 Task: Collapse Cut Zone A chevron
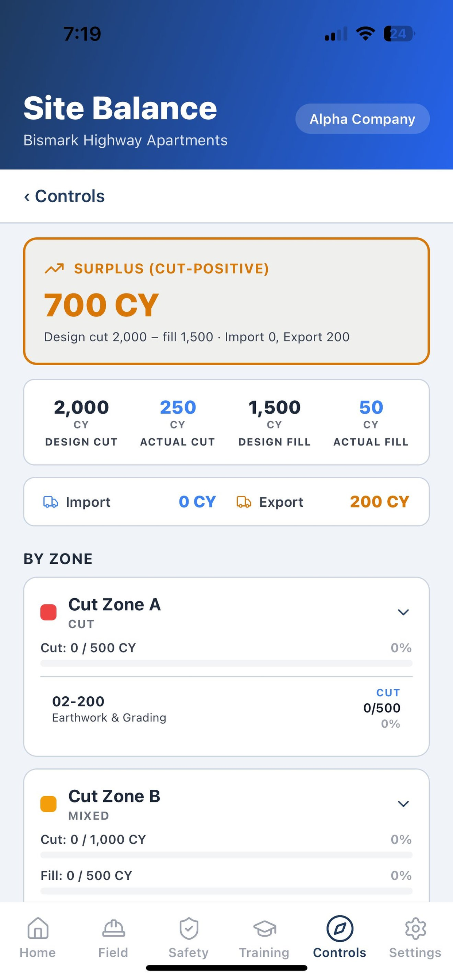tap(403, 612)
